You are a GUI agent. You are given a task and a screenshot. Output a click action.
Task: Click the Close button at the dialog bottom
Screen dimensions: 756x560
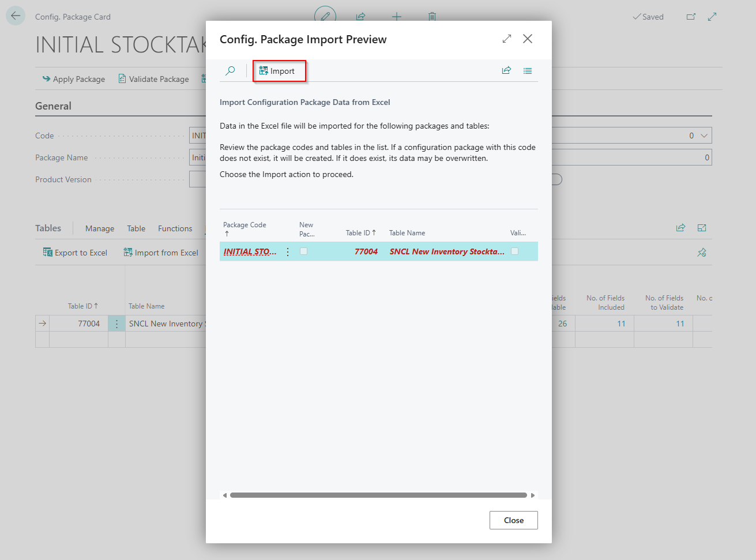coord(514,520)
